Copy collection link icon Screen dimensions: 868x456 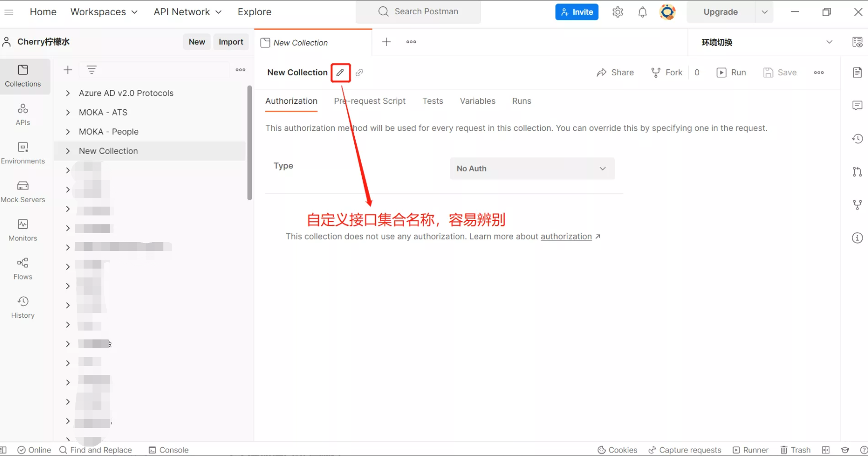360,72
